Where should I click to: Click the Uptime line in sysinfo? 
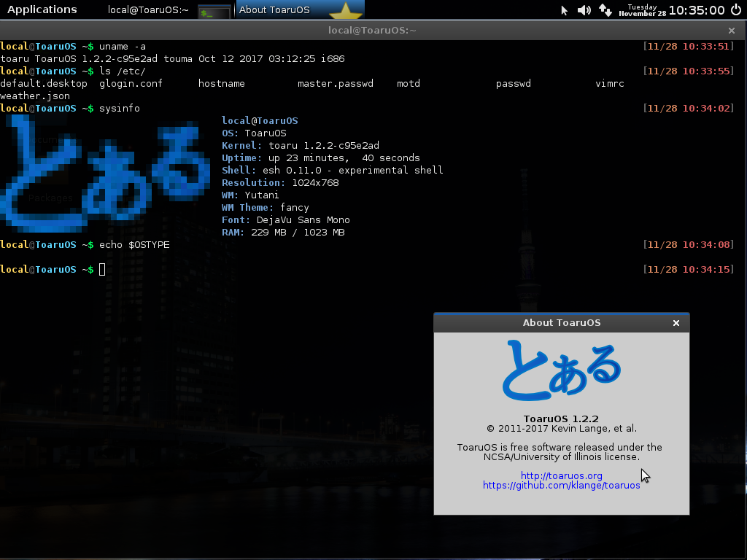pos(321,158)
